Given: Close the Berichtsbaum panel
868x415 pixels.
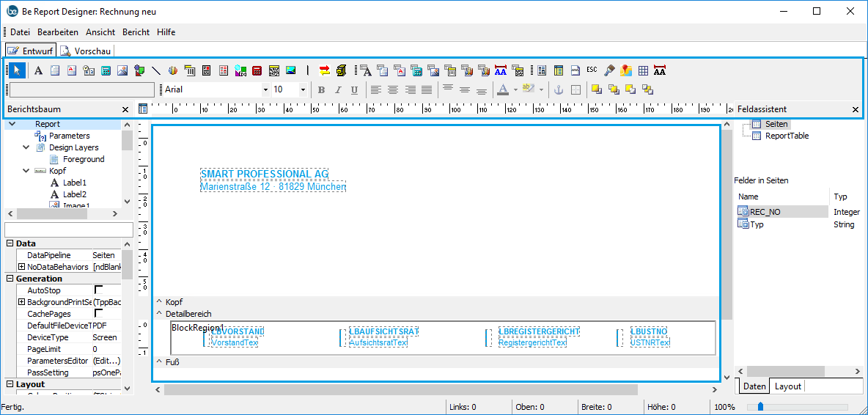Looking at the screenshot, I should pos(125,109).
